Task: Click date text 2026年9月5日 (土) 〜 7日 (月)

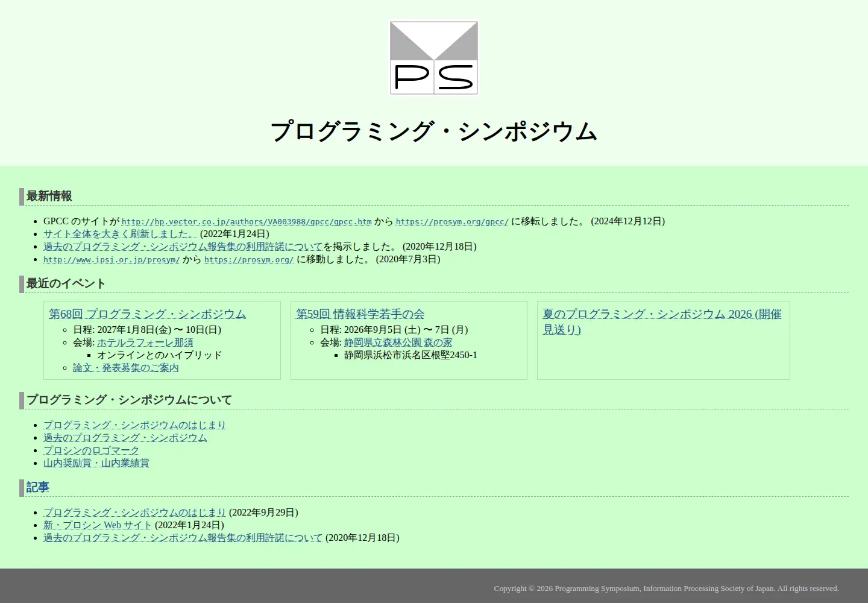Action: click(406, 330)
